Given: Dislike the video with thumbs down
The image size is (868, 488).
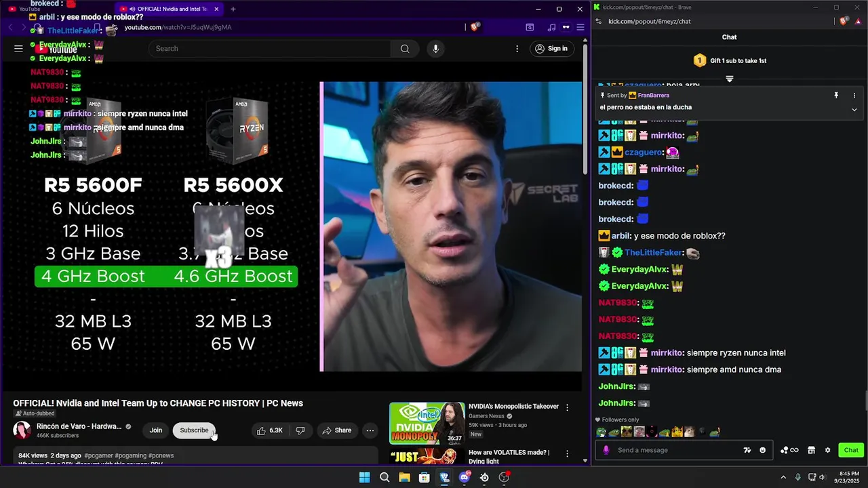Looking at the screenshot, I should (x=300, y=430).
